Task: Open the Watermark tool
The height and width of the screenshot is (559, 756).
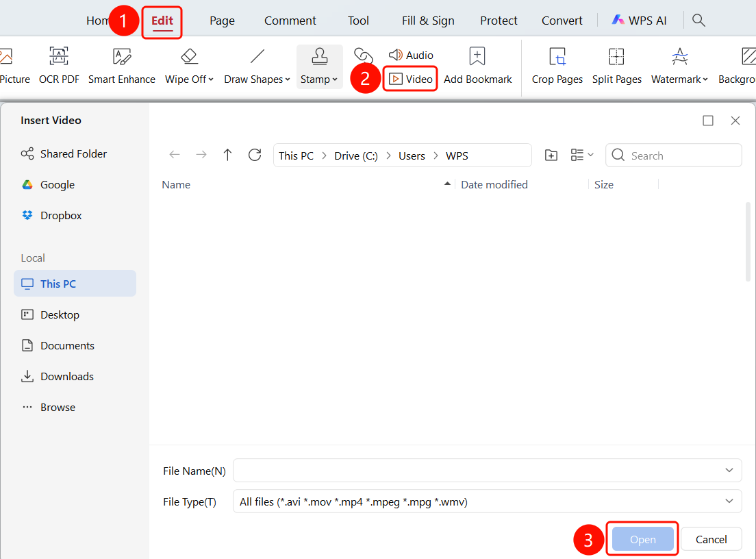Action: click(679, 66)
